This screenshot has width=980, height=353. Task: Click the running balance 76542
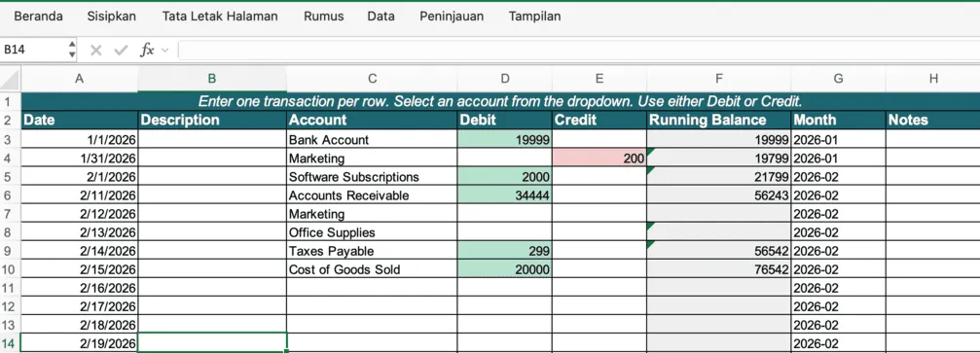(x=719, y=269)
